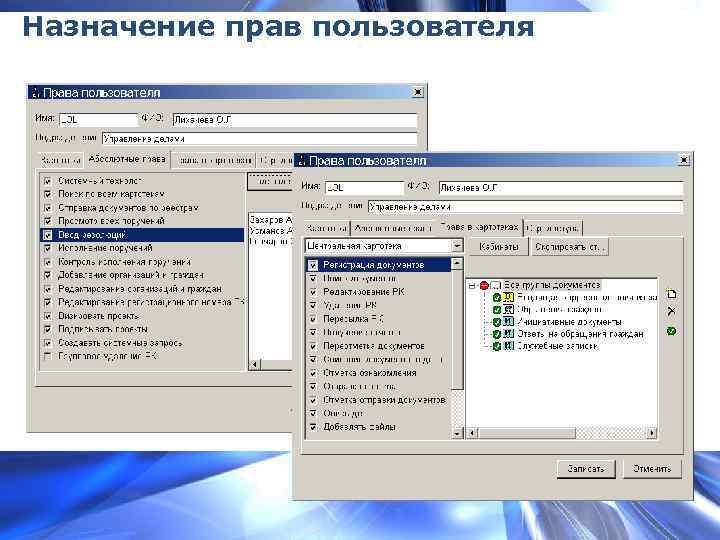Click the Кабинеты button
Viewport: 720px width, 540px height.
(x=499, y=247)
